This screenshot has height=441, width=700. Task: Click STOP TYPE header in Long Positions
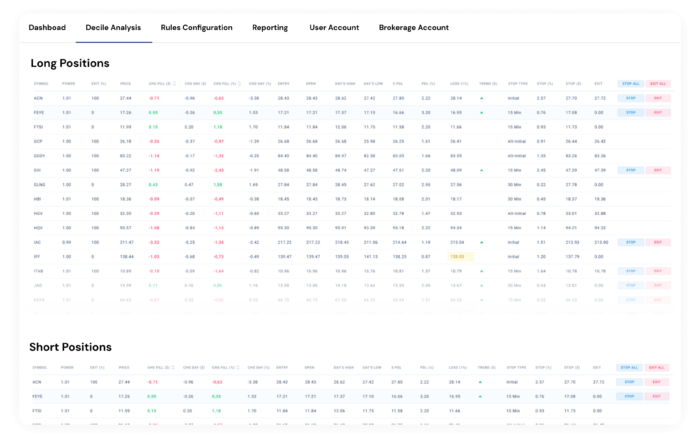click(x=517, y=83)
